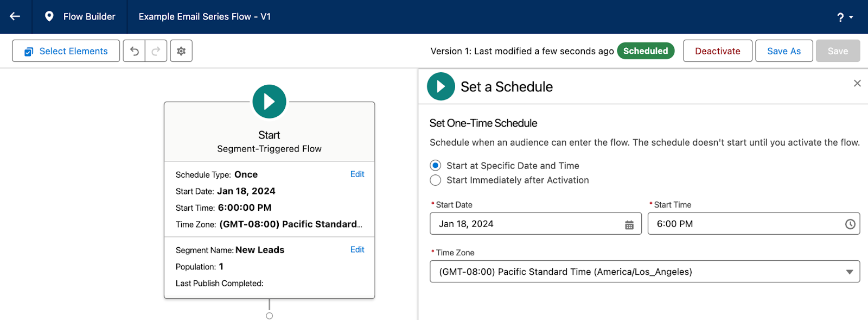The image size is (868, 320).
Task: Open the Start Date calendar picker icon
Action: [x=629, y=224]
